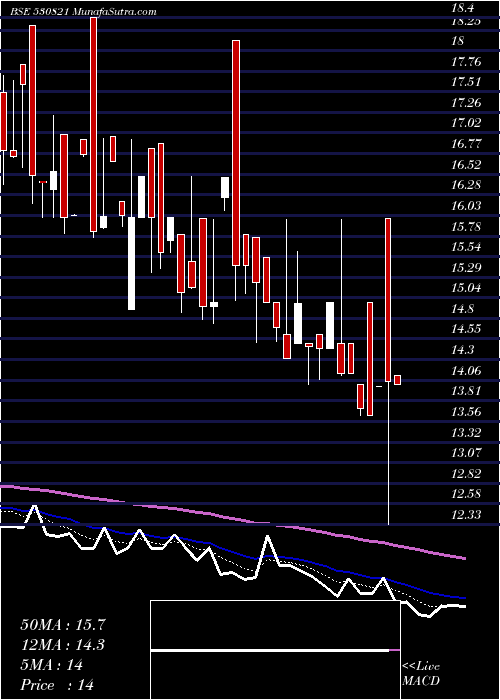Click the 14.3 price label
This screenshot has width=500, height=700.
click(462, 350)
